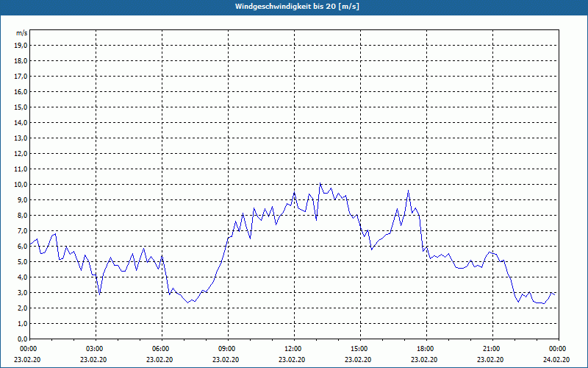The image size is (588, 368).
Task: Click the '21:00' time label
Action: [492, 349]
